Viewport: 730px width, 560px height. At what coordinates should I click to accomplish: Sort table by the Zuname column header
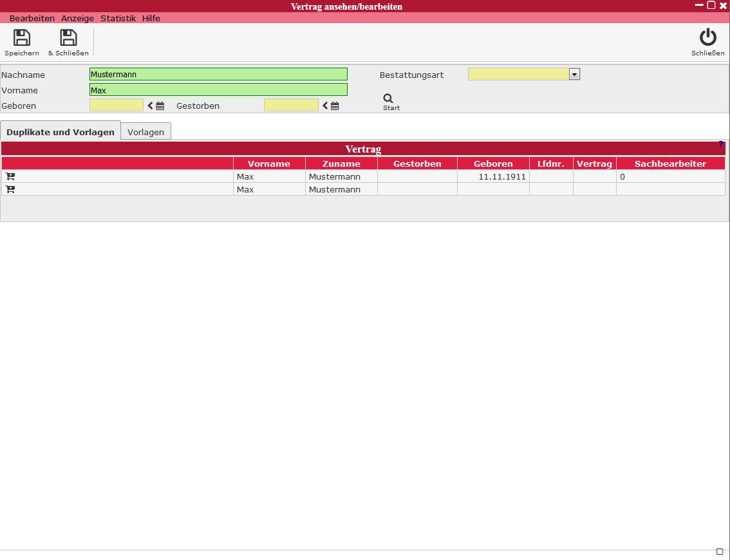pos(341,163)
